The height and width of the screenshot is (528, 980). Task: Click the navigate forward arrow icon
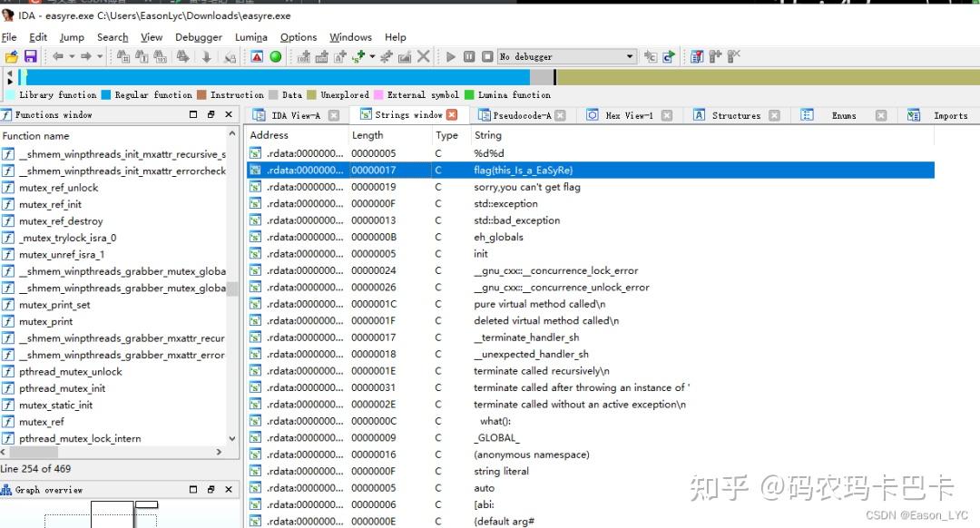(x=87, y=56)
